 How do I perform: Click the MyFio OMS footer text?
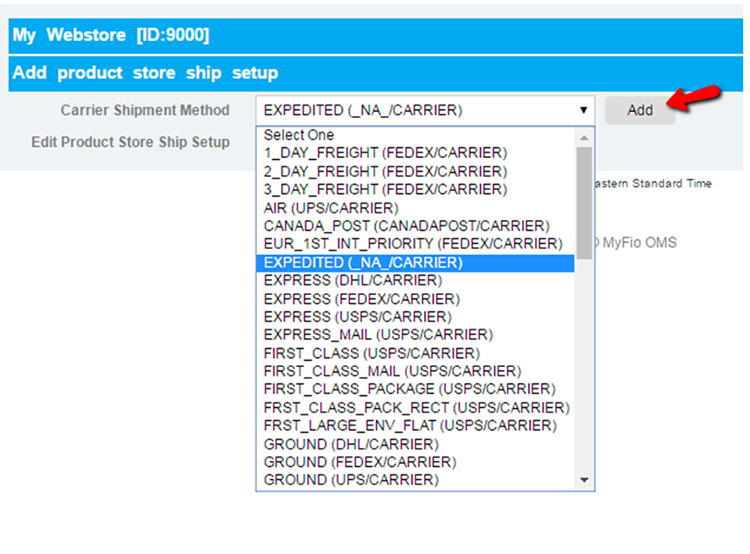pos(640,243)
